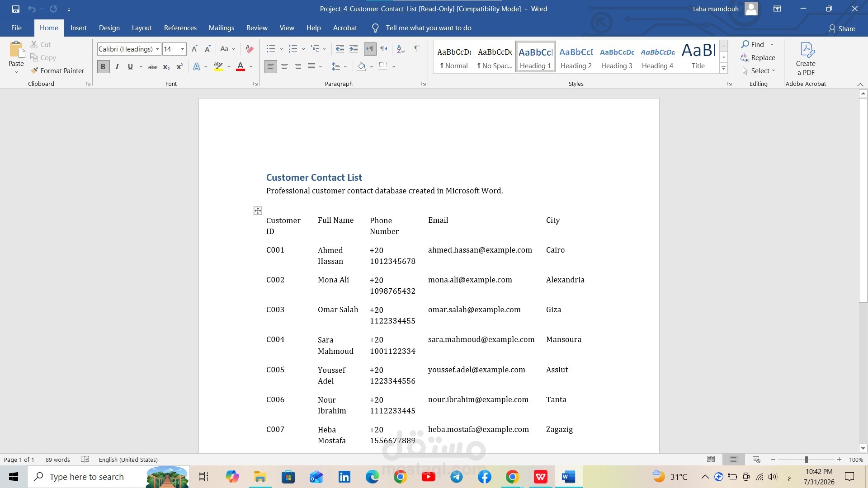Open the Font dialog launcher
868x488 pixels.
click(x=255, y=84)
